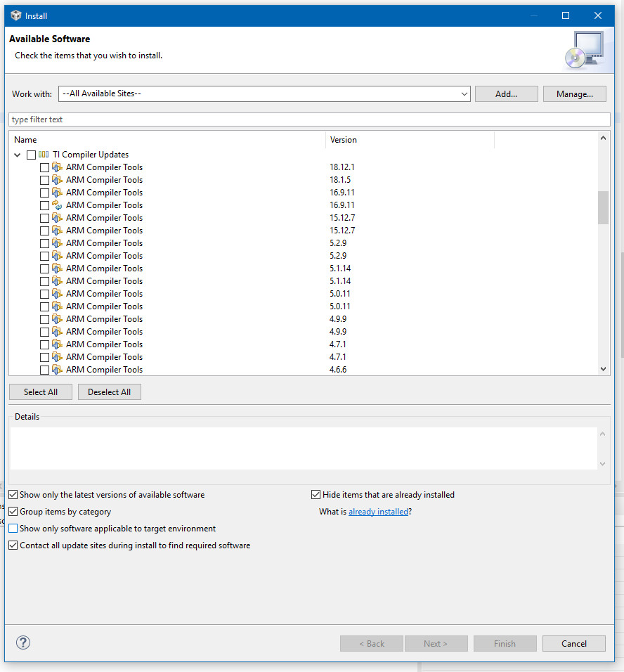The image size is (624, 672).
Task: Close the Install dialog window
Action: click(x=598, y=16)
